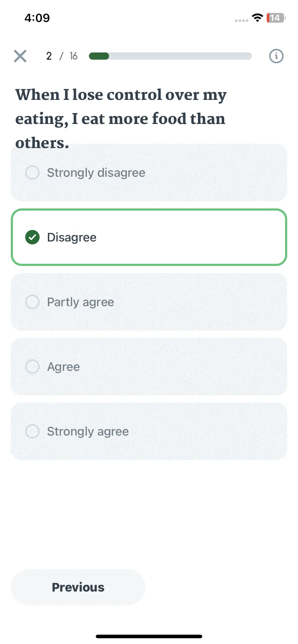Select the Agree radio circle
The width and height of the screenshot is (298, 644).
[x=32, y=367]
